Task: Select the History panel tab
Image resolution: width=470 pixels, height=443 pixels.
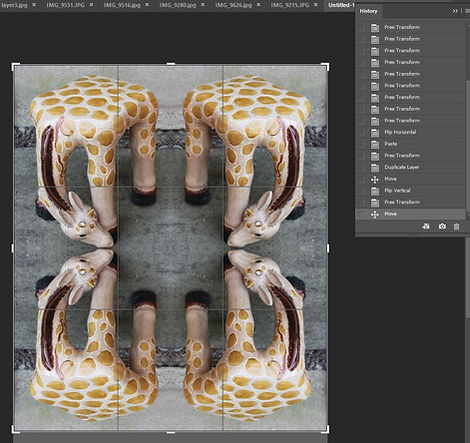Action: 368,11
